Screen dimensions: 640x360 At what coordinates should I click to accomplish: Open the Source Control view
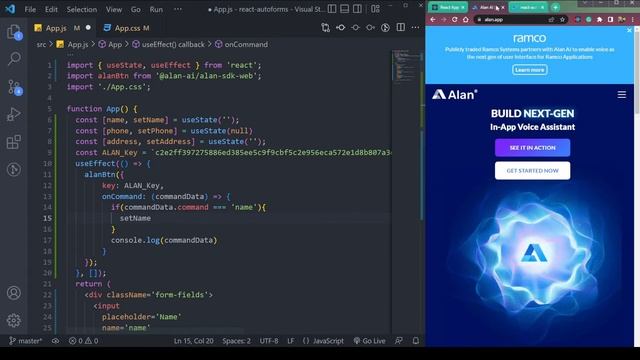(14, 87)
